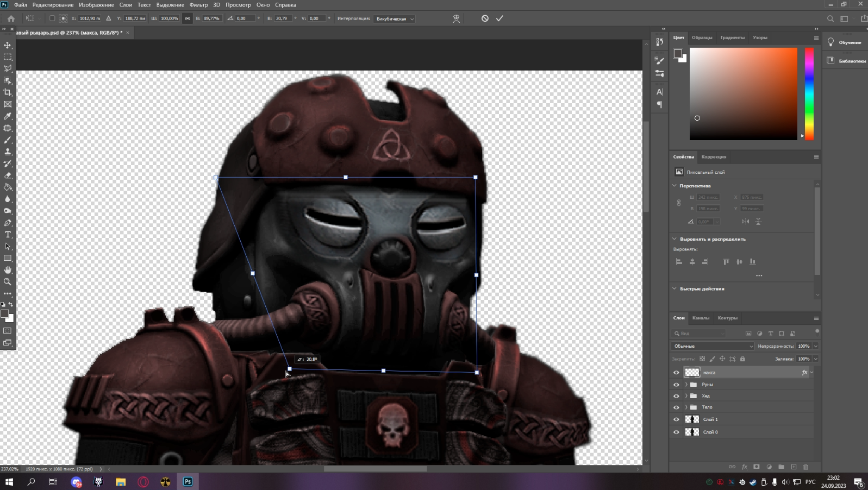Switch to the Каналы tab
868x490 pixels.
tap(701, 318)
